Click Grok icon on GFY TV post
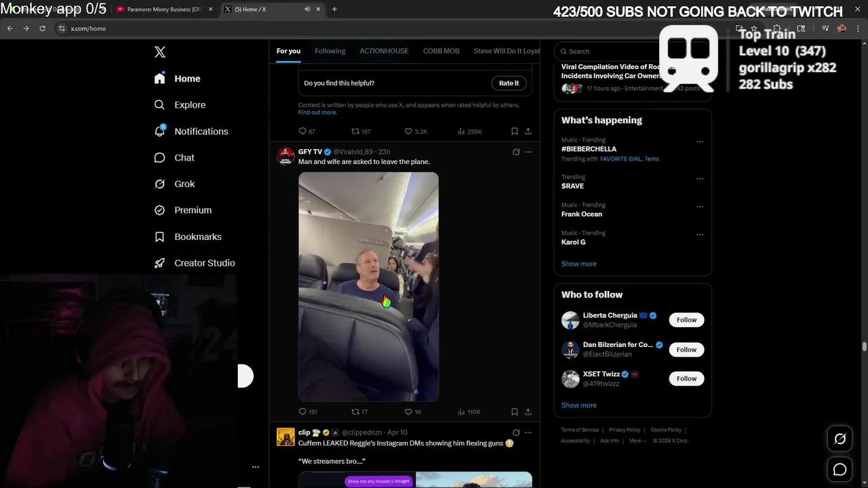The height and width of the screenshot is (488, 868). (516, 152)
